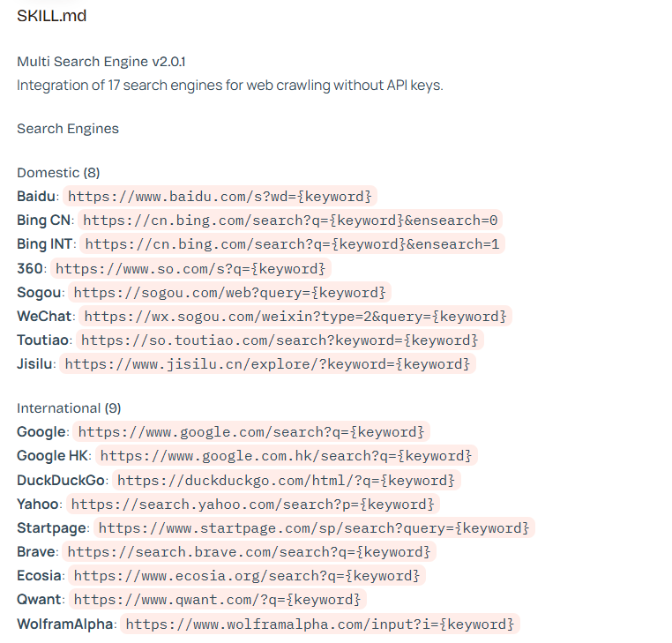Click the DuckDuckGo html URL
This screenshot has width=672, height=643.
coord(286,480)
